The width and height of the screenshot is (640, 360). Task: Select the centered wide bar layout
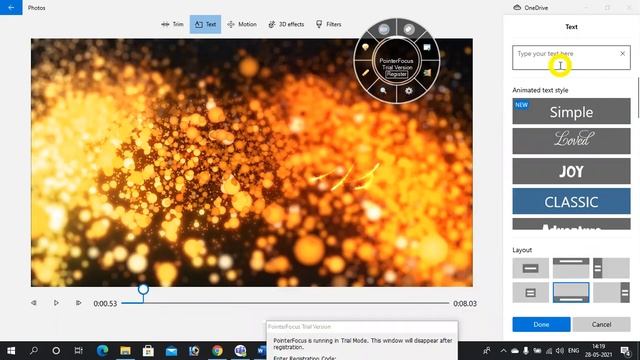(531, 268)
